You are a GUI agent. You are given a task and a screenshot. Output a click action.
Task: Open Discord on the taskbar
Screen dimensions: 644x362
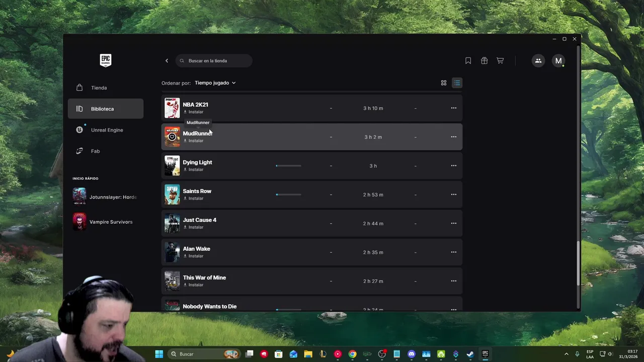point(412,354)
